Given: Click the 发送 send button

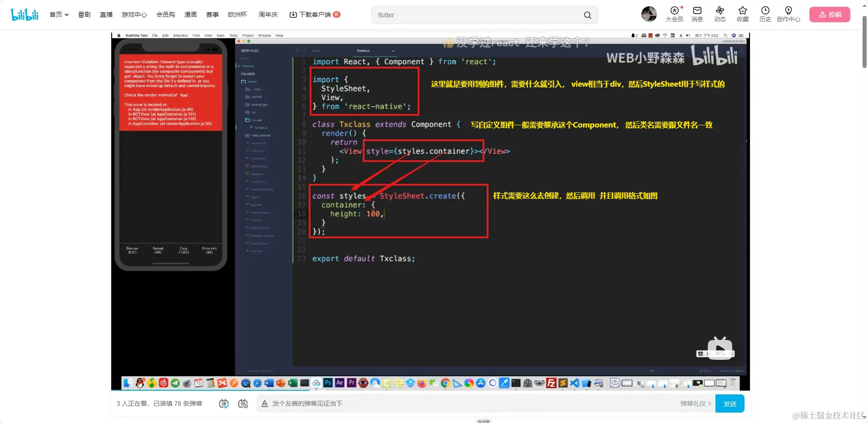Looking at the screenshot, I should [x=730, y=403].
